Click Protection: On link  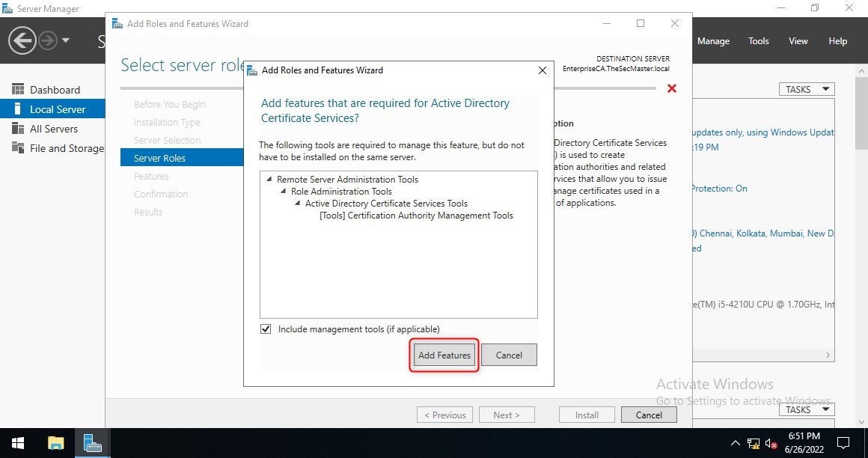pyautogui.click(x=719, y=189)
